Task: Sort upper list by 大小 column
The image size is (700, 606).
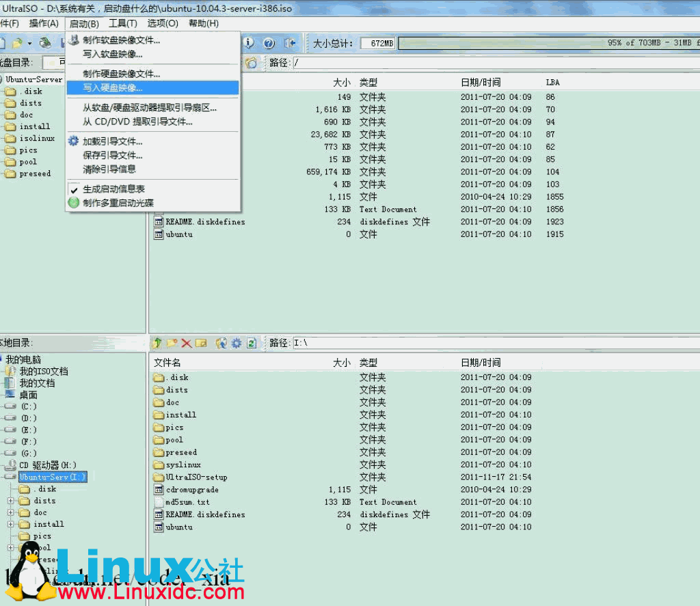Action: pos(342,82)
